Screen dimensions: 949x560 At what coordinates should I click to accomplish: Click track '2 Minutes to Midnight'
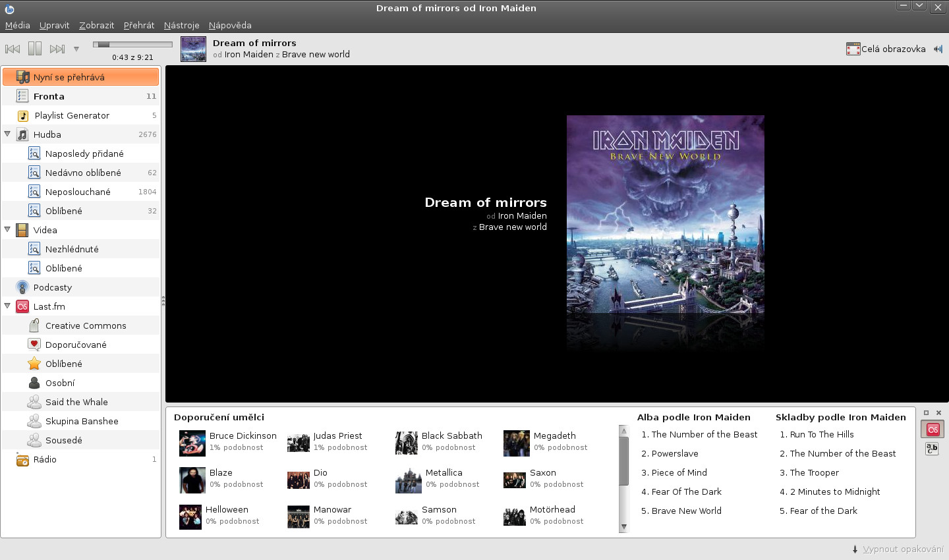pos(830,491)
